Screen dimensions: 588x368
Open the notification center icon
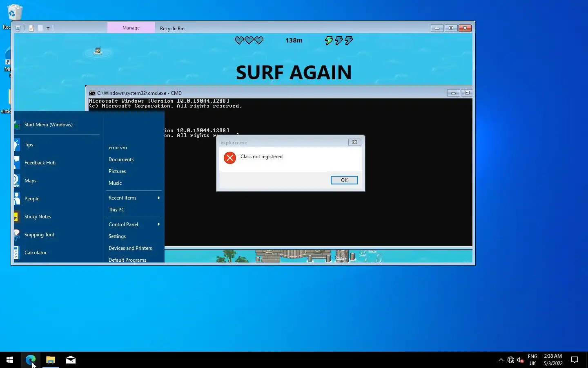(575, 360)
